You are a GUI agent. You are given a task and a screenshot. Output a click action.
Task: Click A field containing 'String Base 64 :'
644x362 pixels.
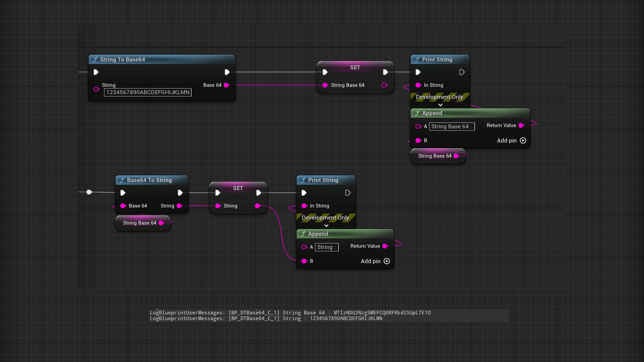pyautogui.click(x=451, y=126)
